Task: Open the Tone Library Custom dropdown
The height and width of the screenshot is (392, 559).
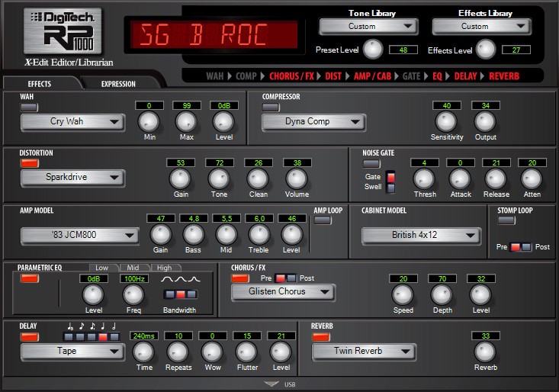Action: (x=368, y=27)
